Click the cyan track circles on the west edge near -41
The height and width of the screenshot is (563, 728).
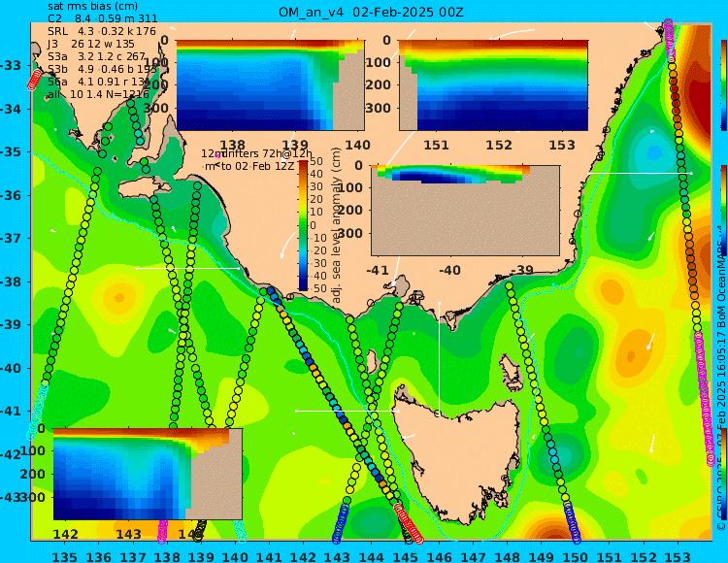coord(38,410)
